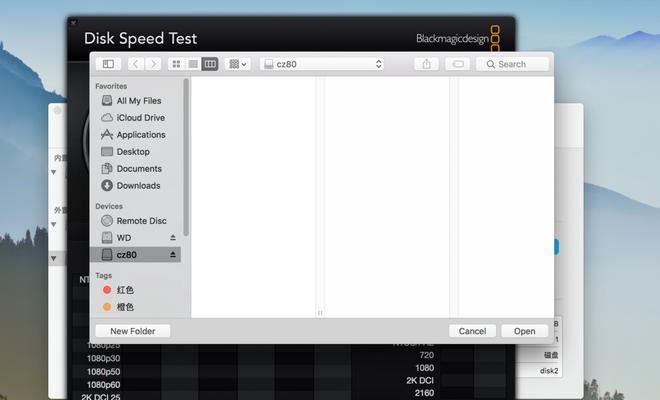Image resolution: width=660 pixels, height=400 pixels.
Task: Click the New Folder button
Action: (x=133, y=331)
